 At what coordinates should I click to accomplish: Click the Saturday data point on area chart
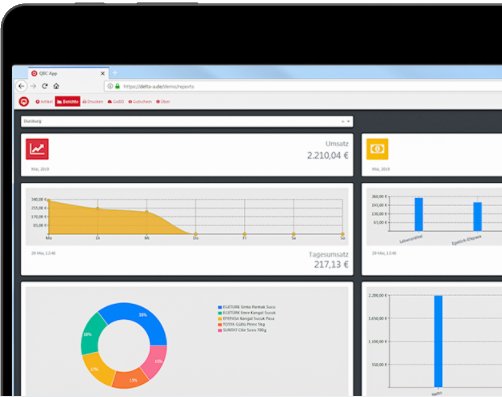click(x=294, y=234)
